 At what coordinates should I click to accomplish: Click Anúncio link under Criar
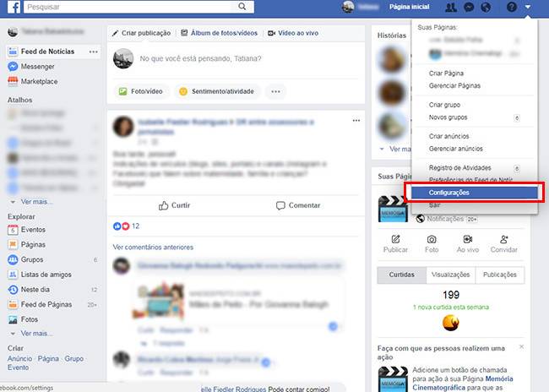pyautogui.click(x=19, y=358)
